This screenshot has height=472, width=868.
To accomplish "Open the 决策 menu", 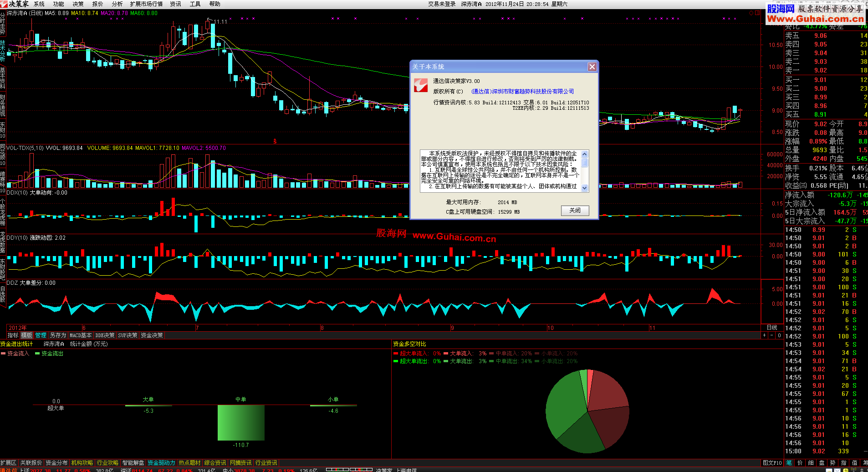I will coord(78,4).
